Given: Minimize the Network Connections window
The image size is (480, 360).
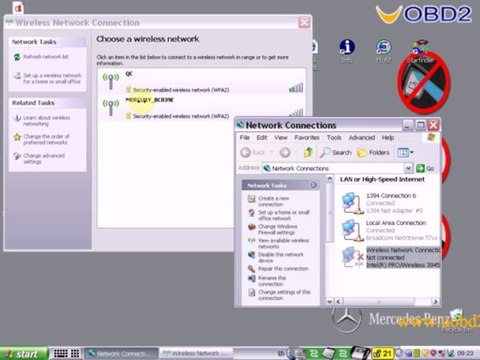Looking at the screenshot, I should (408, 125).
